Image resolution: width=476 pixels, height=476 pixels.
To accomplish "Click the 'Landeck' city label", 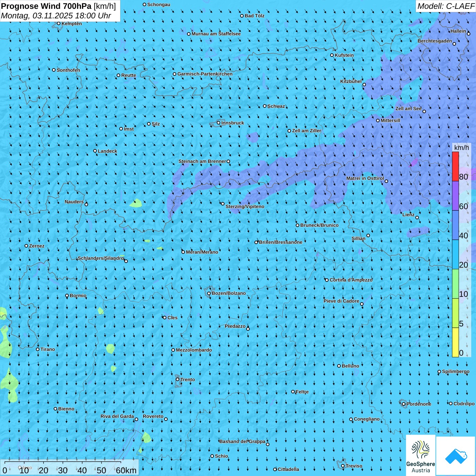I will [107, 151].
